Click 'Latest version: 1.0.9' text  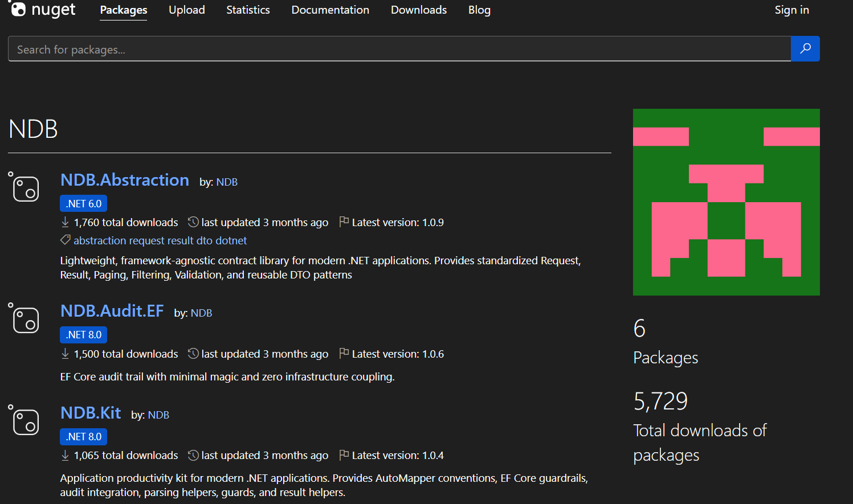tap(398, 222)
